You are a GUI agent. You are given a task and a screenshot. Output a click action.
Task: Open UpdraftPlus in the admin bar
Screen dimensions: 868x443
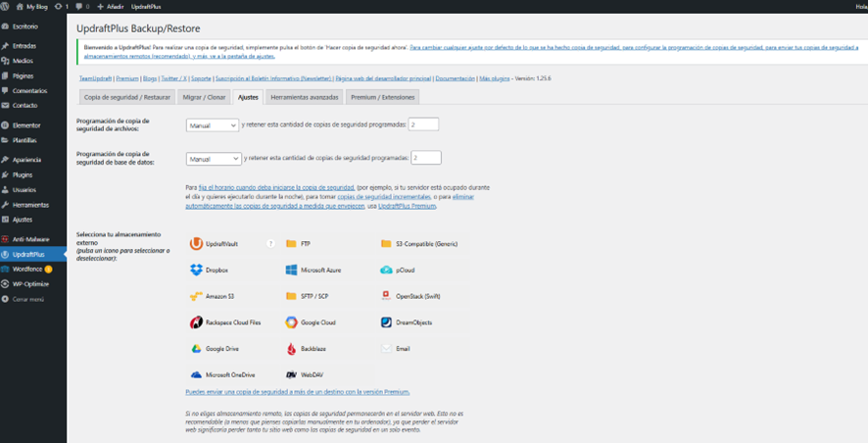click(146, 7)
